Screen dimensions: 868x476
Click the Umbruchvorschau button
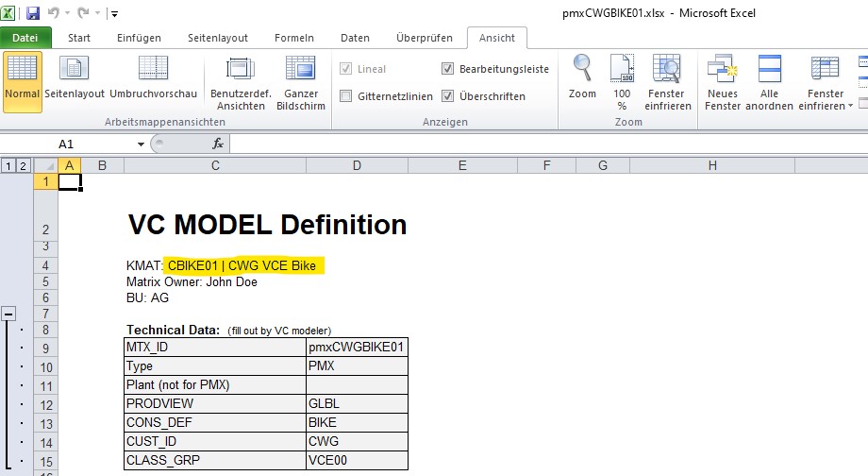tap(153, 80)
